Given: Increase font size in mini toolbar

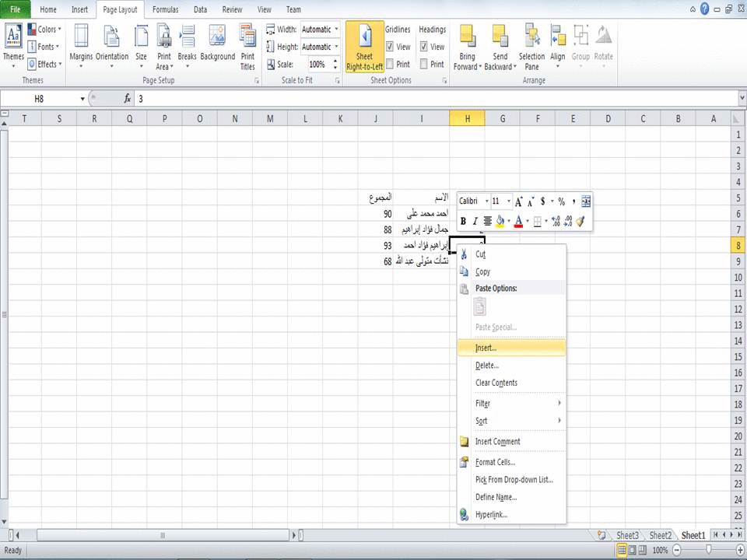Looking at the screenshot, I should 519,201.
